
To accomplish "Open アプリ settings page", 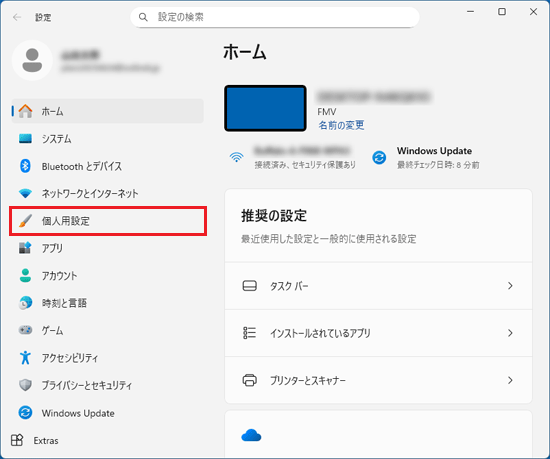I will pos(108,248).
